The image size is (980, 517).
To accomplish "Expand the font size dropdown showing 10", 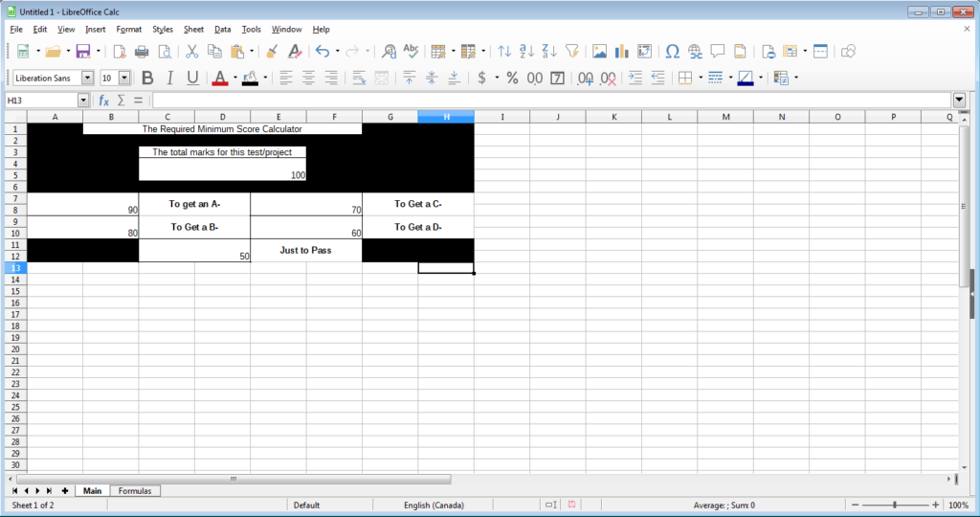I will [124, 78].
